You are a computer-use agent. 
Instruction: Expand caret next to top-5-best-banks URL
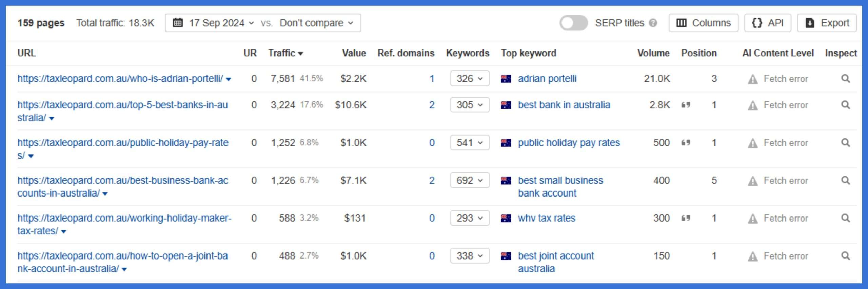click(x=52, y=119)
